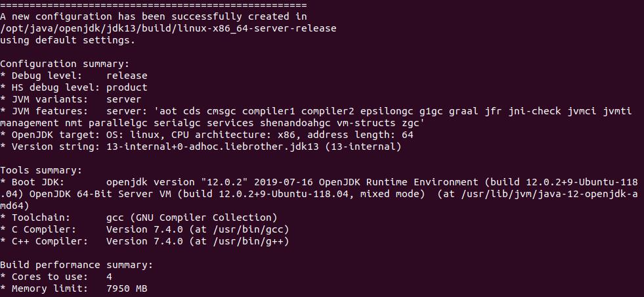Click the JVM variants "server" value
Image resolution: width=644 pixels, height=297 pixels.
123,99
